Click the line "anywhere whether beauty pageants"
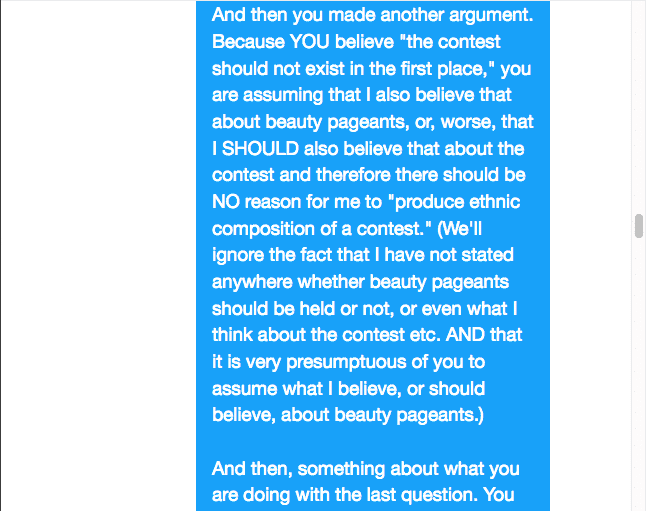This screenshot has width=646, height=511. 360,282
